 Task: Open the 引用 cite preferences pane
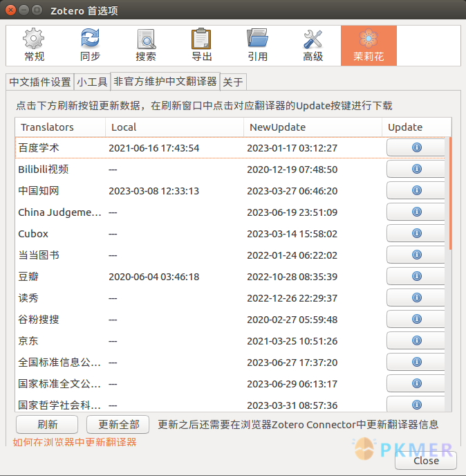click(x=257, y=46)
